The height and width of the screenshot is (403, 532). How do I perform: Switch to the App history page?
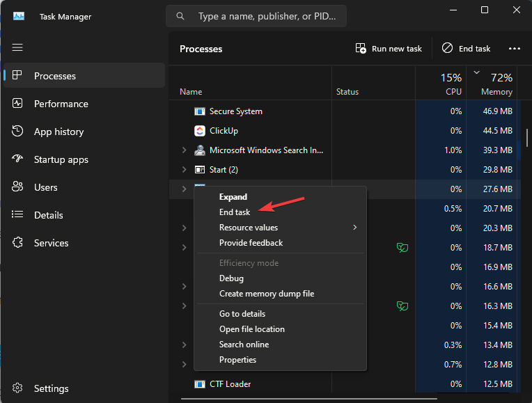(x=84, y=132)
